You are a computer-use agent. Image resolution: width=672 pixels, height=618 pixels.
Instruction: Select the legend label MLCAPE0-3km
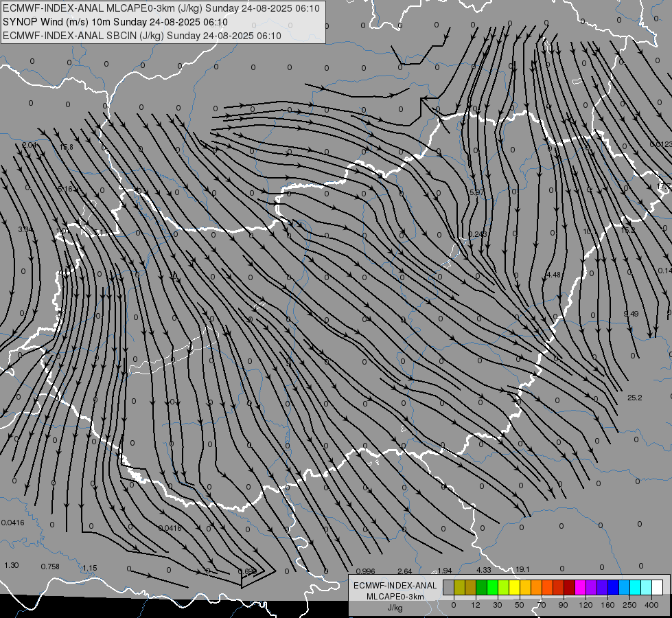point(395,597)
